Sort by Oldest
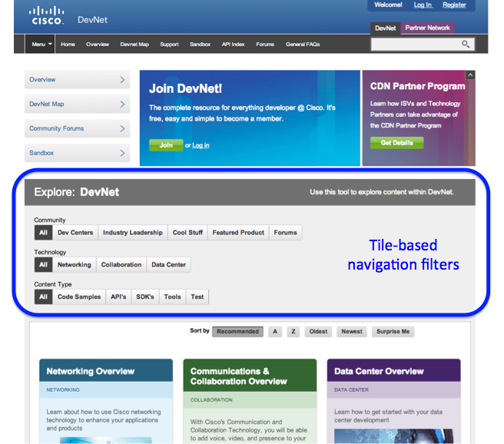 (318, 332)
